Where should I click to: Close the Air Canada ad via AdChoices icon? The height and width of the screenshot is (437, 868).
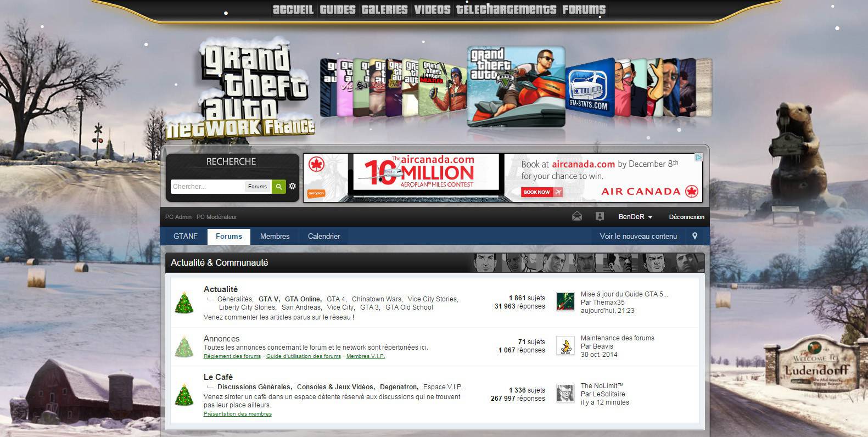tap(698, 158)
